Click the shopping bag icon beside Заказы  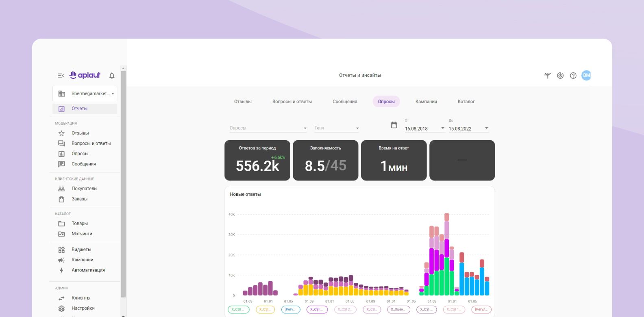(x=61, y=199)
